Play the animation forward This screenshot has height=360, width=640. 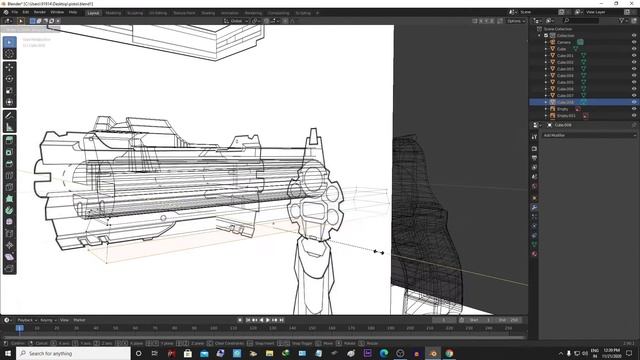click(268, 320)
